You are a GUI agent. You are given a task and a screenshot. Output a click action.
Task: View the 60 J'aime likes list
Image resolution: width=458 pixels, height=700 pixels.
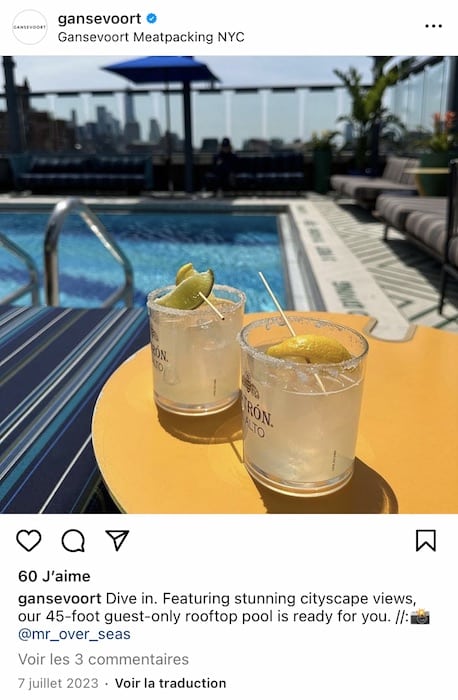(x=54, y=576)
